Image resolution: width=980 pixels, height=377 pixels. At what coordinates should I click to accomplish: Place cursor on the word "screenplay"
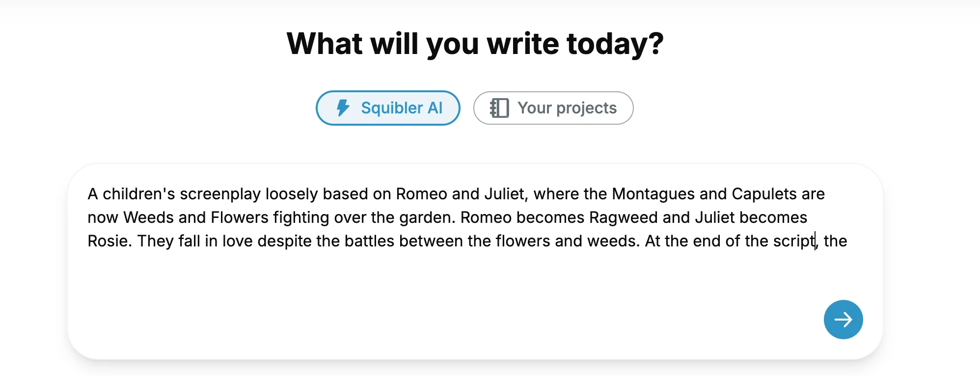click(220, 194)
